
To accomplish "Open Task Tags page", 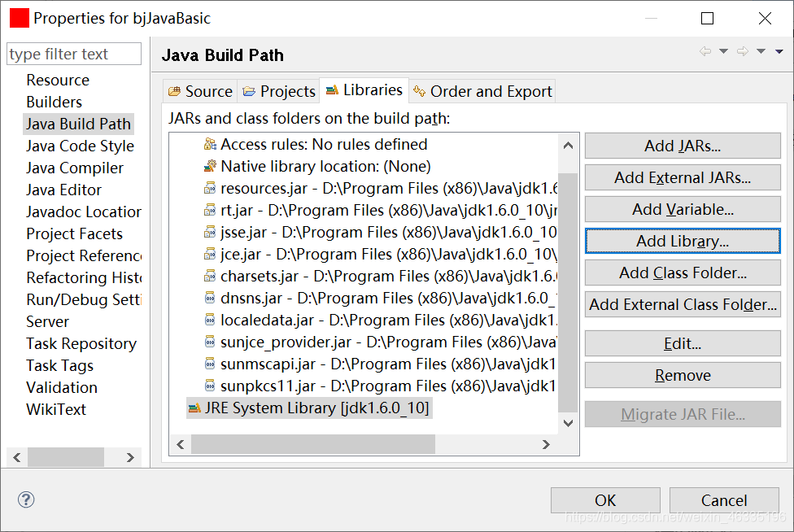I will [x=59, y=365].
